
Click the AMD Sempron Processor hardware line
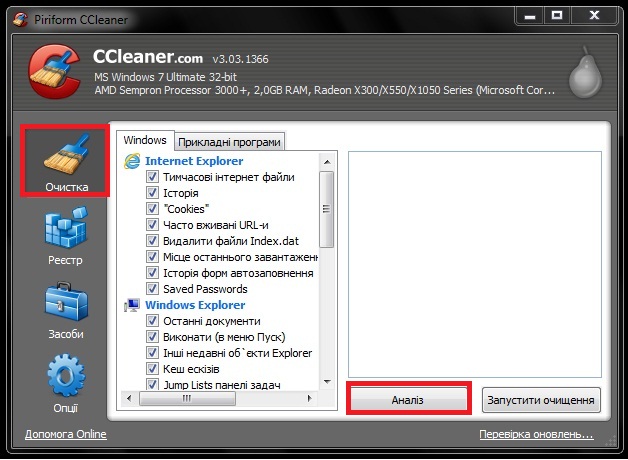325,90
